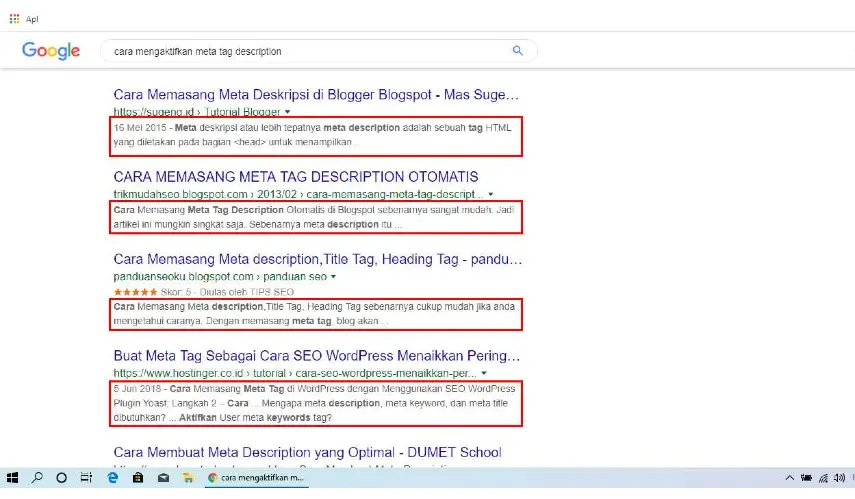The image size is (855, 499).
Task: Expand the dropdown arrow next to trikmudahseo.blogspot.com URL
Action: tap(491, 194)
